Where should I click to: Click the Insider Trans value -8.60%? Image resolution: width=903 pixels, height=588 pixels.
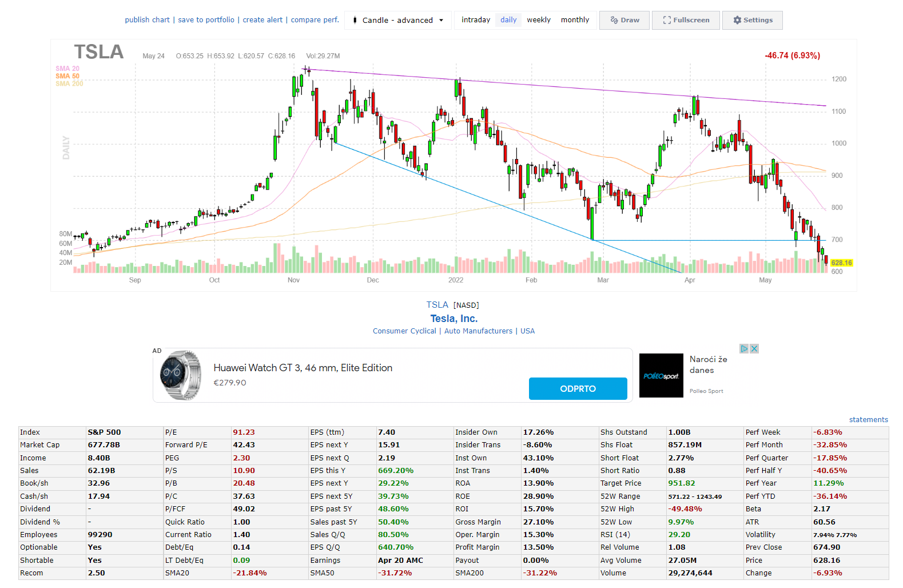(538, 445)
